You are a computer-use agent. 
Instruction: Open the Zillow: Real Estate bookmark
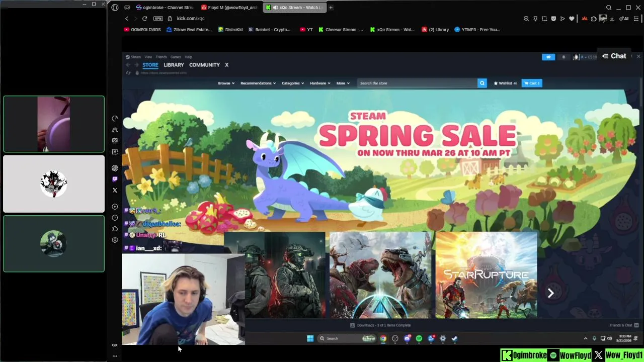click(189, 30)
